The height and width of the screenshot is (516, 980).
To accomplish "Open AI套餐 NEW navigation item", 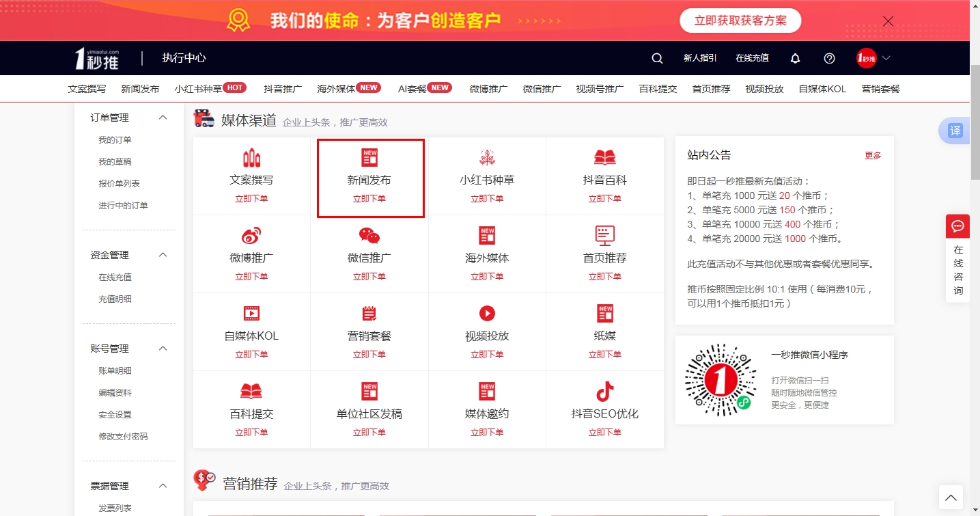I will (425, 89).
